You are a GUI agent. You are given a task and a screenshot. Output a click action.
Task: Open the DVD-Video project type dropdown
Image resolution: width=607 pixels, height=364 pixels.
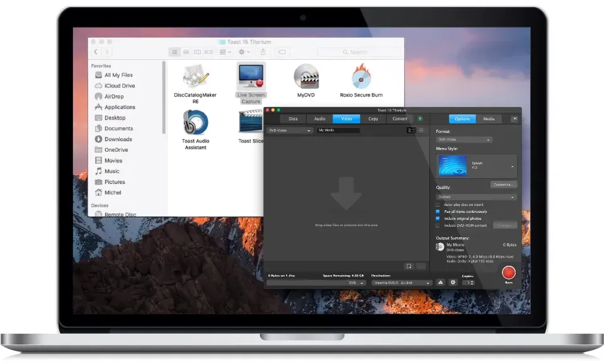290,130
